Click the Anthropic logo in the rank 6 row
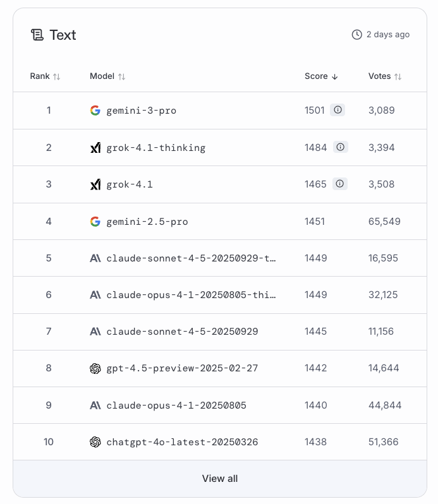The width and height of the screenshot is (438, 504). click(x=95, y=295)
